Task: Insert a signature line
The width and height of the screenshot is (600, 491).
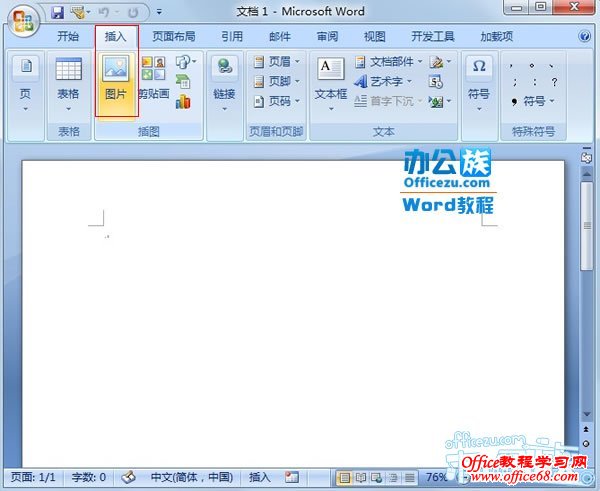Action: click(440, 62)
